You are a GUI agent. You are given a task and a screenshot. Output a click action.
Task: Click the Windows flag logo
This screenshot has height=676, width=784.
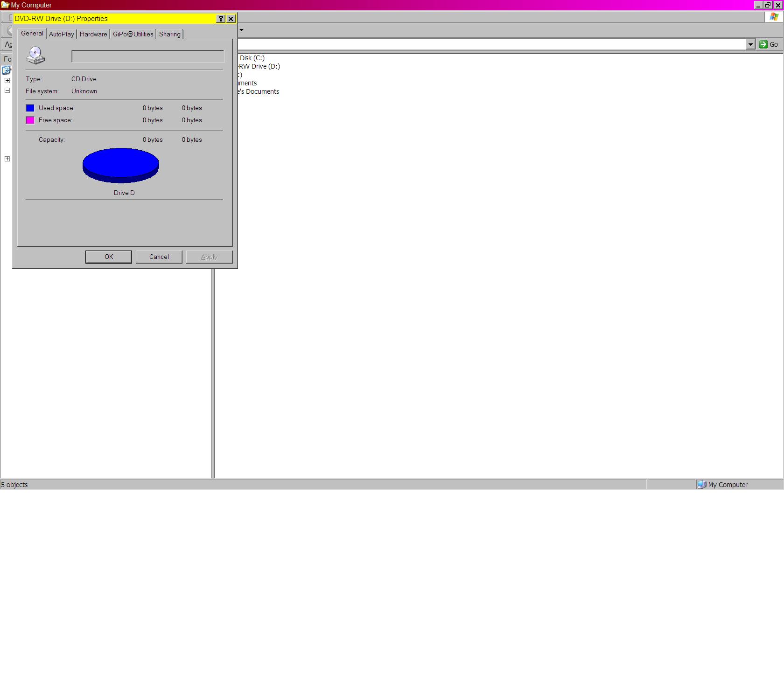[774, 17]
